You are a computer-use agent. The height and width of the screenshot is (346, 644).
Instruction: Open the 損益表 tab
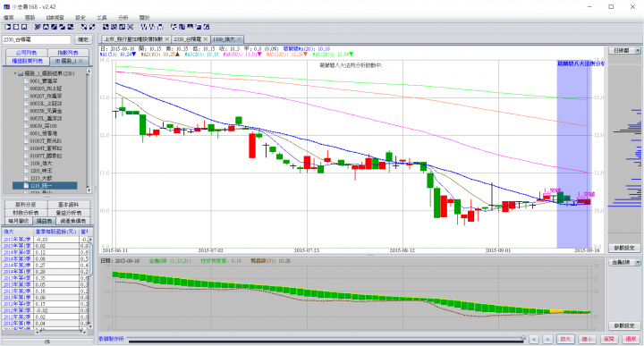[x=45, y=221]
